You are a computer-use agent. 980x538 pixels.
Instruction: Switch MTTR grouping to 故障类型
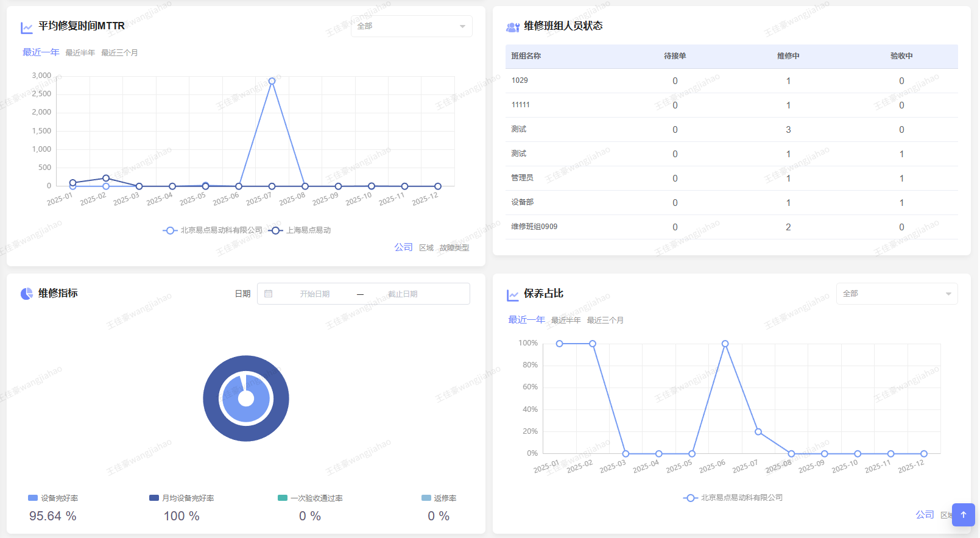coord(454,248)
